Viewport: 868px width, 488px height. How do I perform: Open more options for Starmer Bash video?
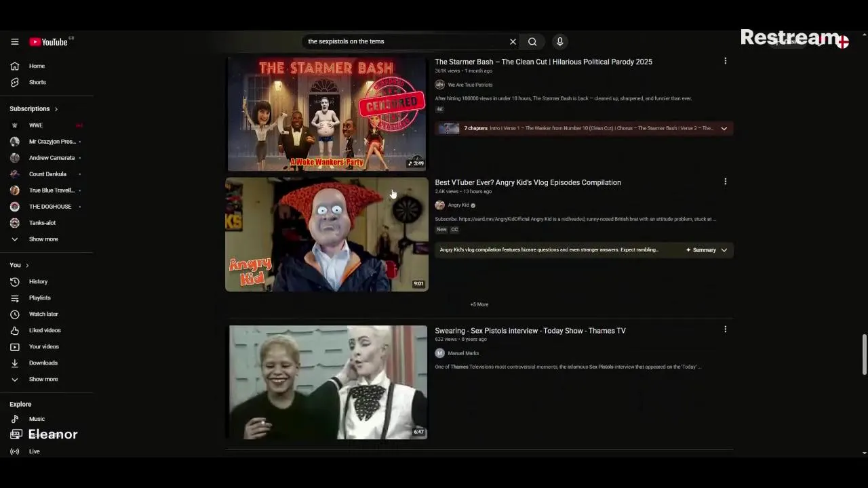click(x=725, y=61)
